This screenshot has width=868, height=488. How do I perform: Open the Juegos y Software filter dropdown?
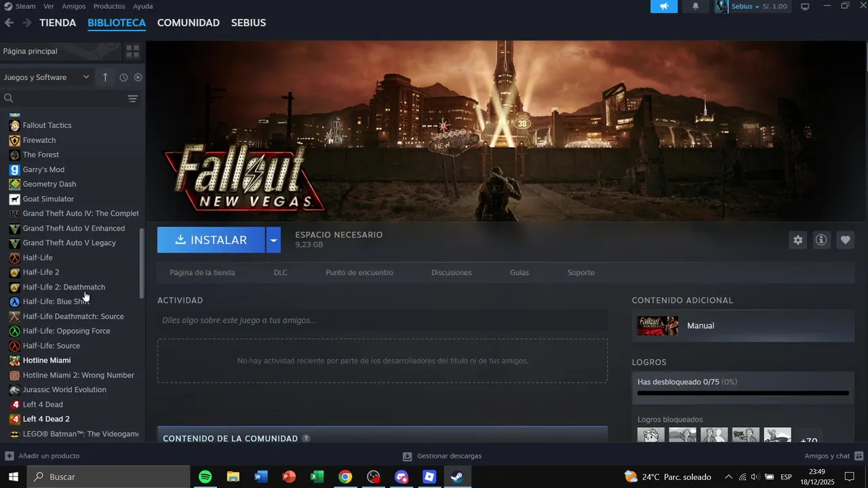tap(46, 77)
